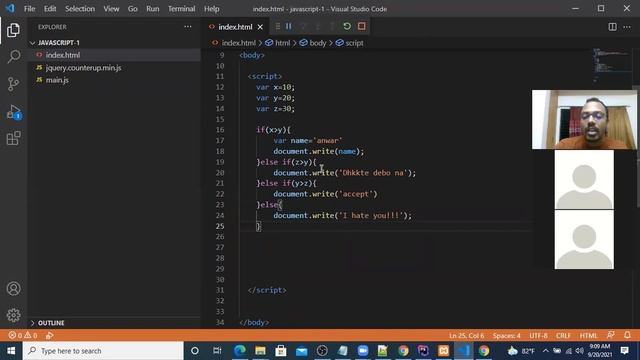The image size is (640, 360).
Task: Open the Run and Debug view
Action: 13,111
